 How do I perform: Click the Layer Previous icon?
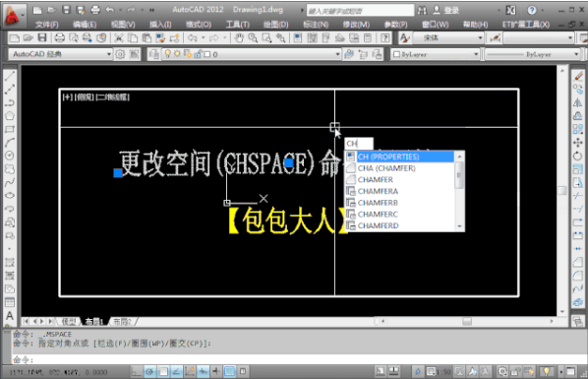pos(363,54)
